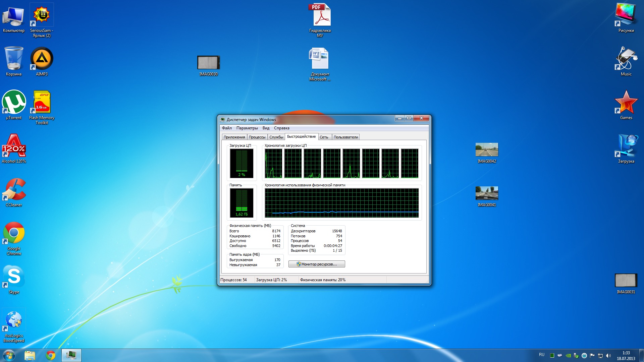Open the Вид menu
The width and height of the screenshot is (644, 362).
[266, 128]
